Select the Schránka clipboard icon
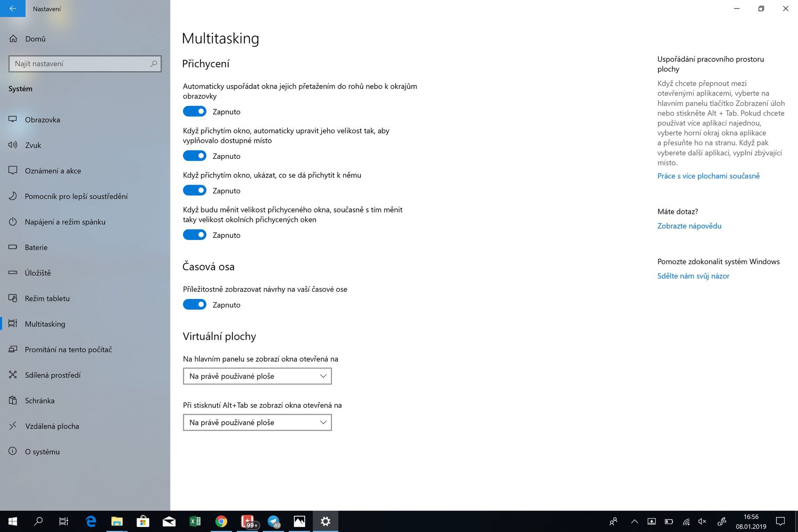 pos(13,400)
